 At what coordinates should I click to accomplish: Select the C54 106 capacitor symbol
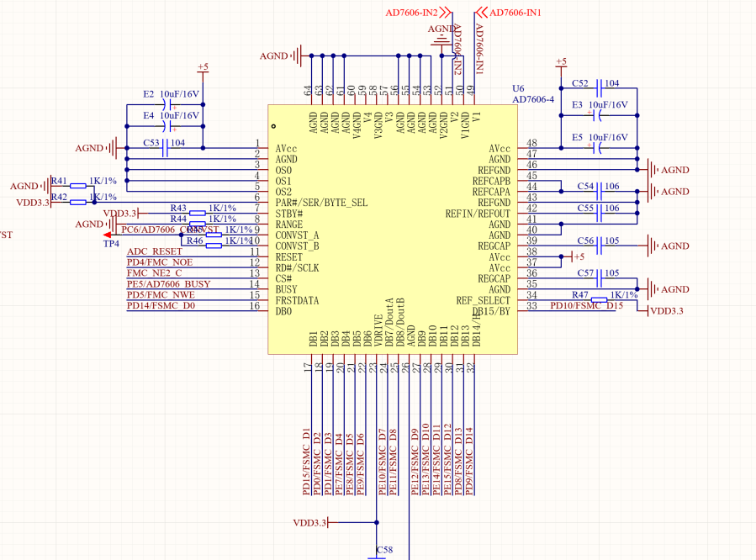[599, 192]
